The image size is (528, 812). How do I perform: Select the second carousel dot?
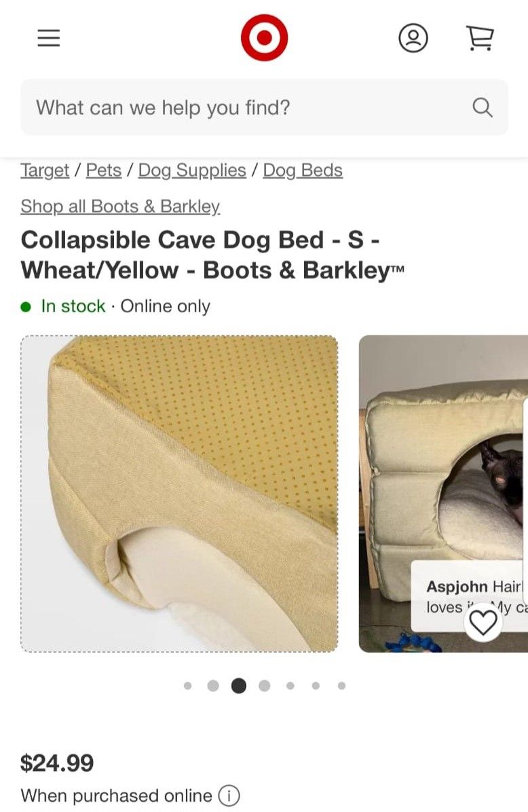[x=212, y=686]
